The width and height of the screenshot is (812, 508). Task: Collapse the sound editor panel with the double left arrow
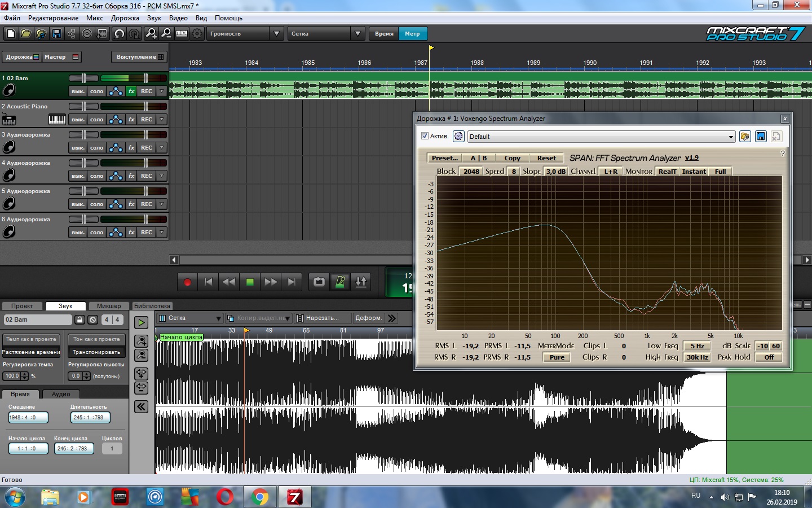pos(141,406)
